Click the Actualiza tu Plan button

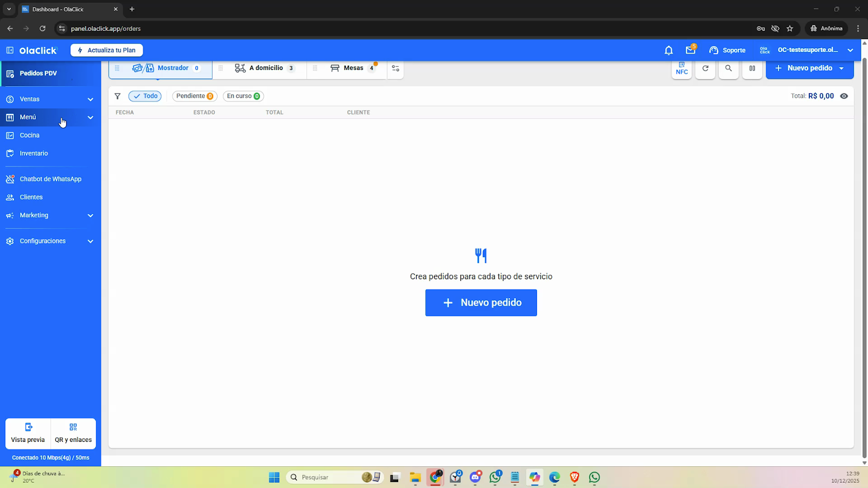tap(107, 50)
